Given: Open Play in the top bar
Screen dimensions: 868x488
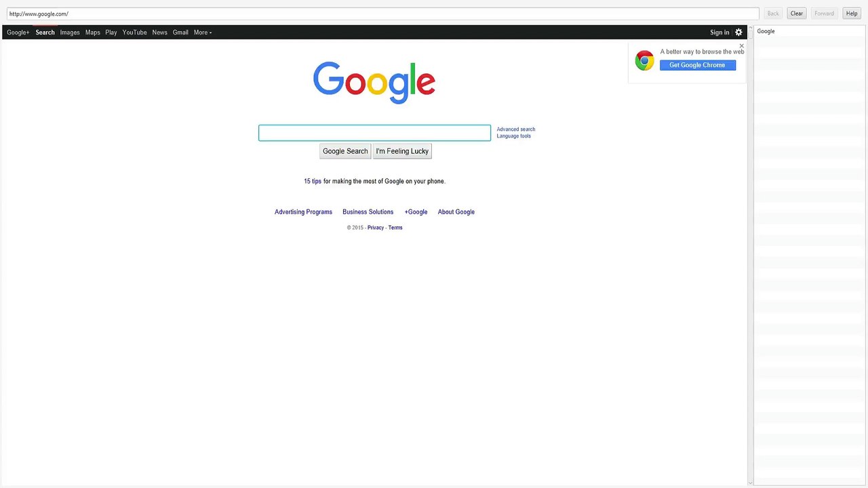Looking at the screenshot, I should [111, 33].
